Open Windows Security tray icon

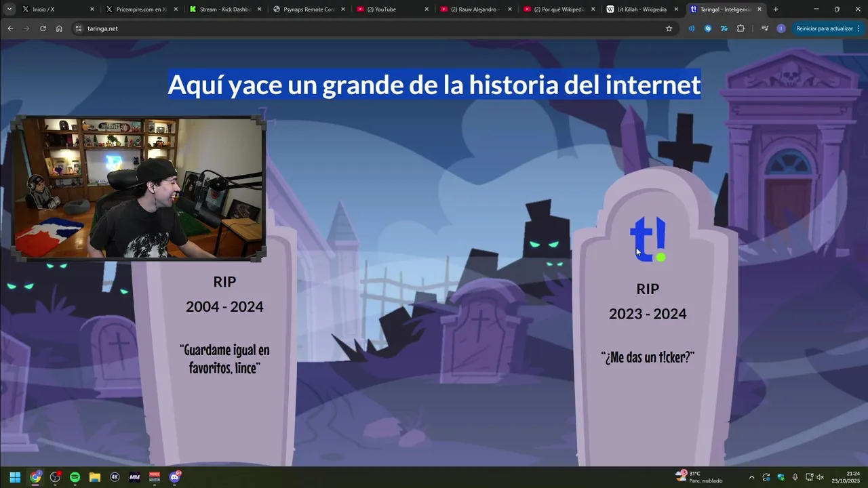coord(781,477)
